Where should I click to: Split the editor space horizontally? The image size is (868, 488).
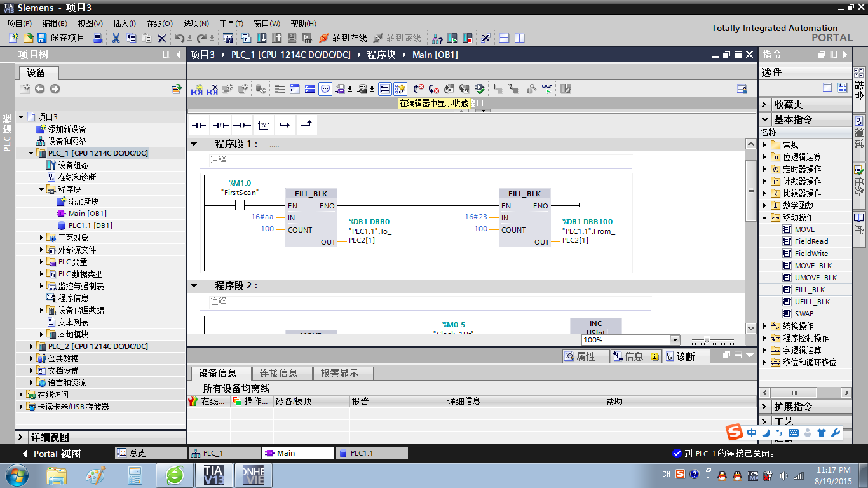point(505,38)
